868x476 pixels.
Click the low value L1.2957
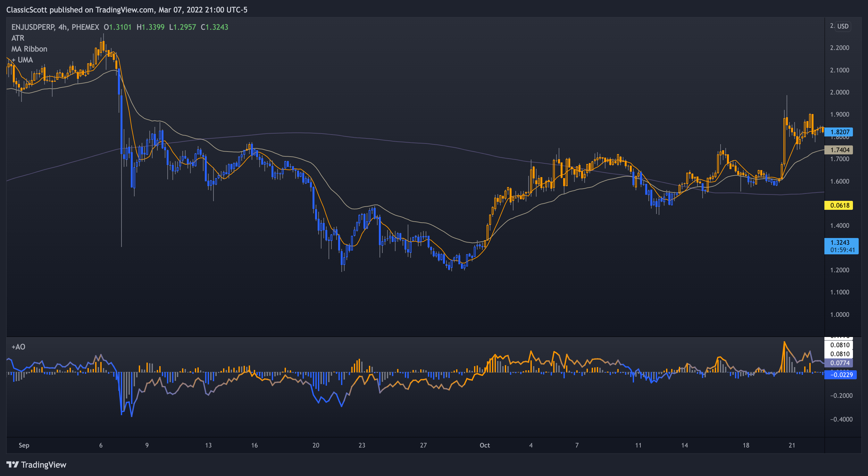(x=182, y=27)
